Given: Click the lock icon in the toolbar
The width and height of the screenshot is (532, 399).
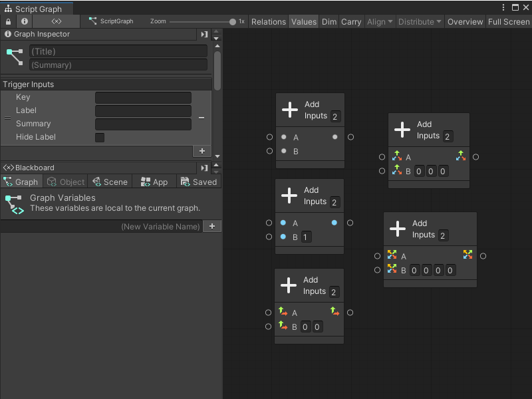Looking at the screenshot, I should point(8,21).
